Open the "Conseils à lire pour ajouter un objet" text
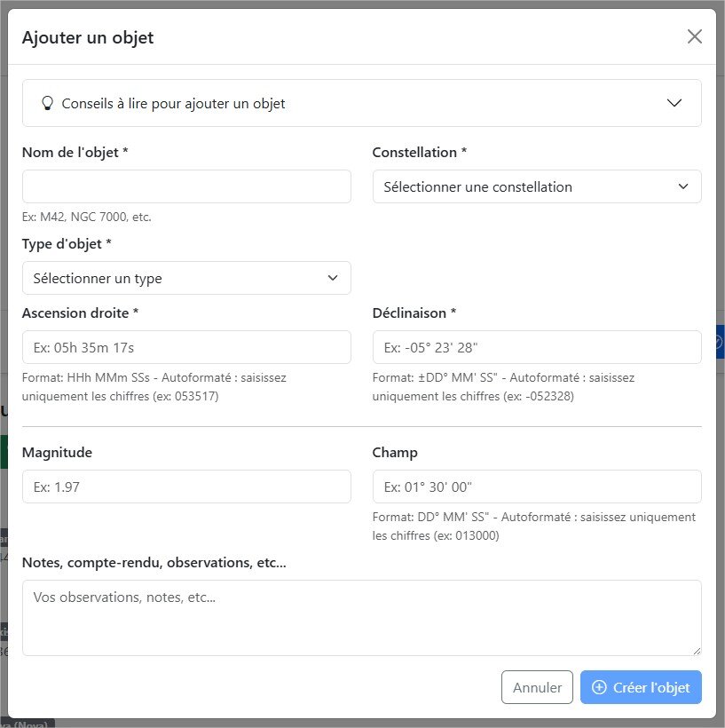725x728 pixels. (x=173, y=104)
